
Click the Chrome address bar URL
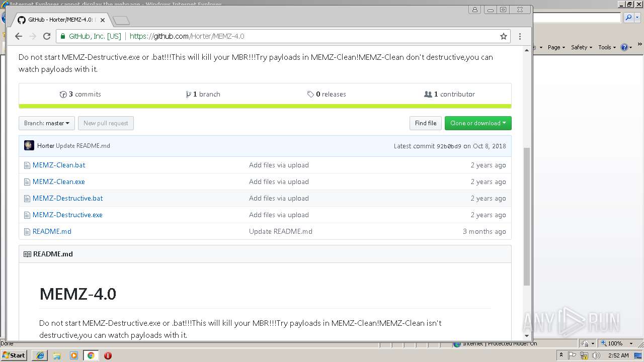tap(187, 36)
